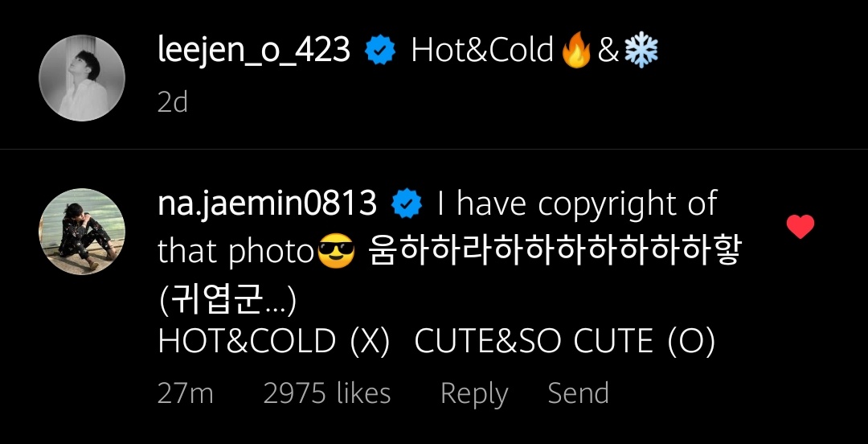Image resolution: width=868 pixels, height=444 pixels.
Task: View the 2975 likes list
Action: pyautogui.click(x=327, y=393)
